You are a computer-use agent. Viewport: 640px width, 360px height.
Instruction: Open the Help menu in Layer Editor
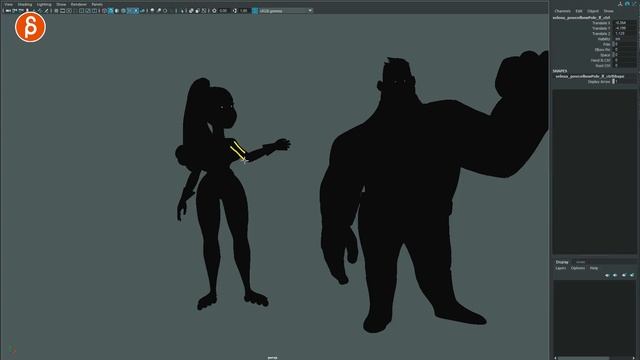coord(594,268)
